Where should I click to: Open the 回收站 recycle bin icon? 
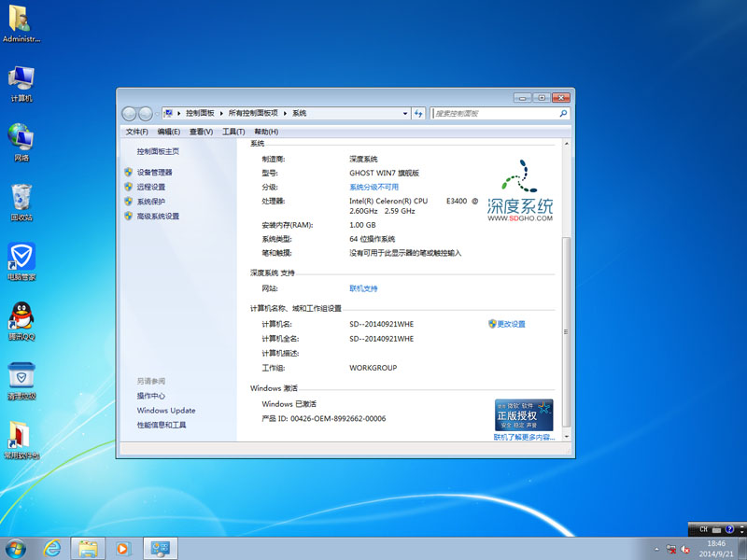[x=21, y=202]
